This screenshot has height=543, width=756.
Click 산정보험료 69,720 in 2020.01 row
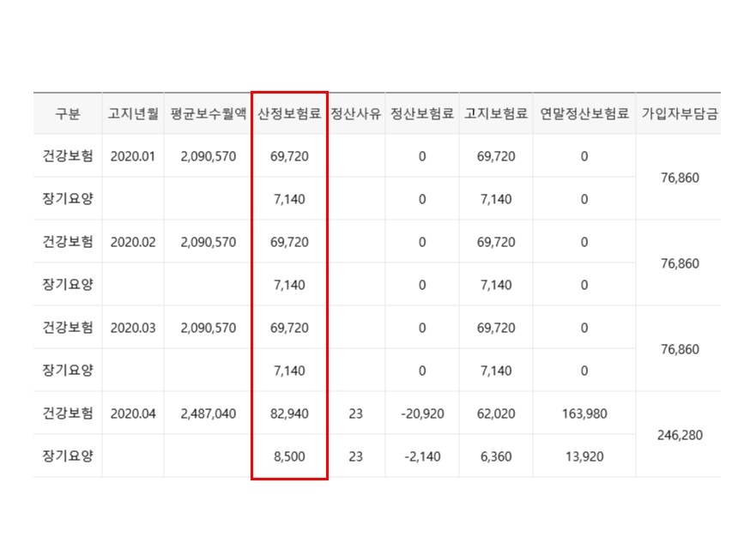point(289,157)
